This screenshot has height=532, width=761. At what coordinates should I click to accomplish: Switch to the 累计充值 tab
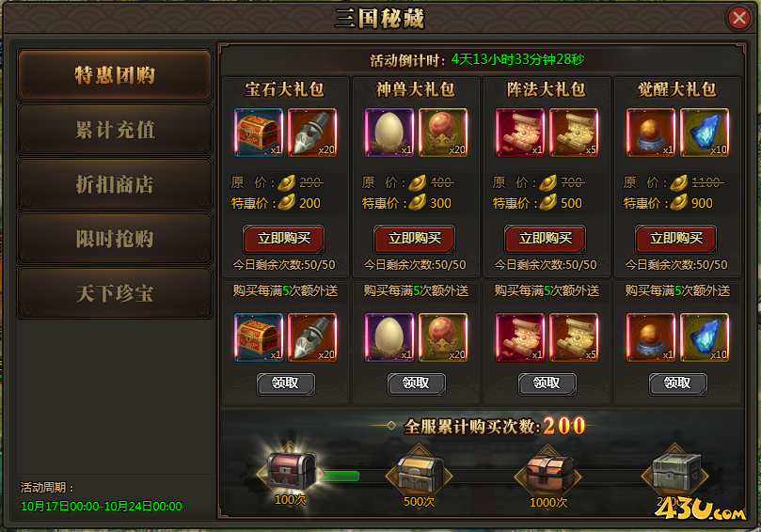coord(115,130)
